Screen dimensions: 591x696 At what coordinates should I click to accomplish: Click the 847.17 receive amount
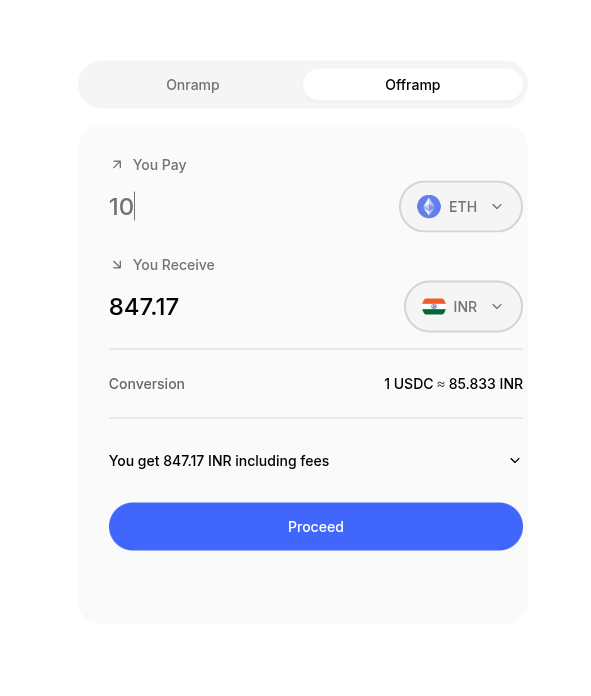point(144,307)
